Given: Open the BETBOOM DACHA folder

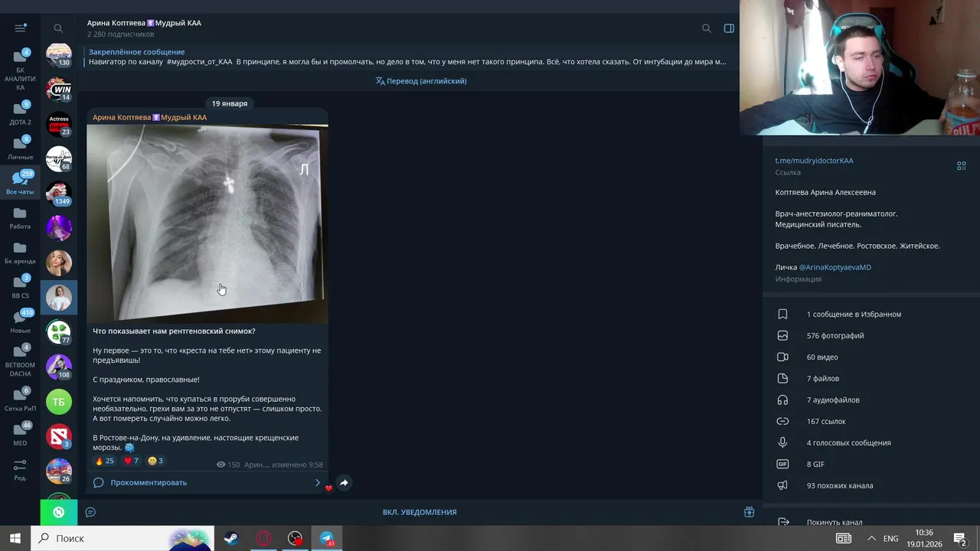Looking at the screenshot, I should click(20, 360).
